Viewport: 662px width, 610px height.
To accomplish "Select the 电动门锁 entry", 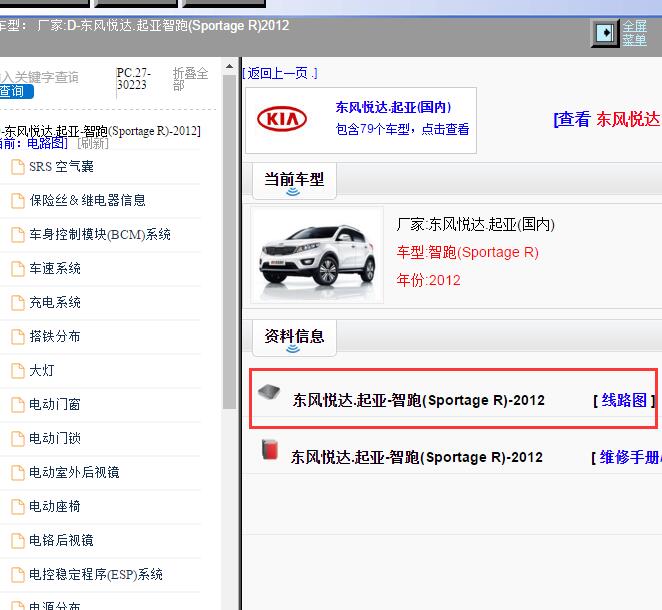I will (55, 439).
